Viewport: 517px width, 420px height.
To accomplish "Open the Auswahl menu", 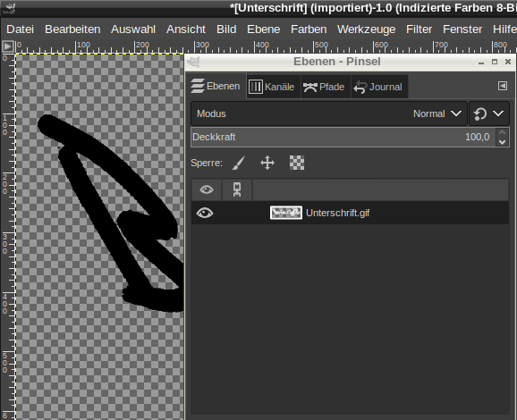I will point(133,29).
